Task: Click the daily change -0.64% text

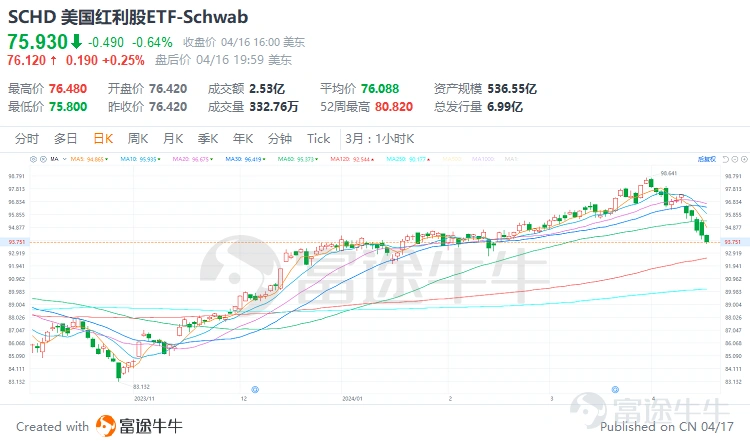Action: tap(152, 43)
